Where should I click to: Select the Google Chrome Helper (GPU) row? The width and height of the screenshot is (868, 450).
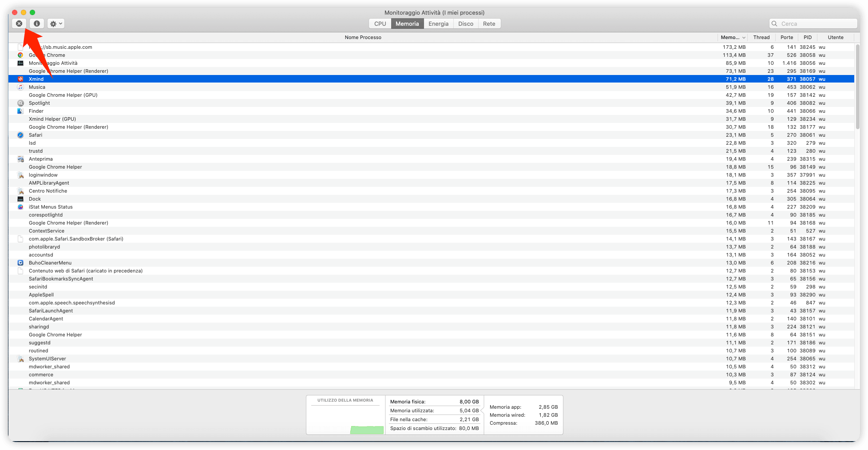431,95
